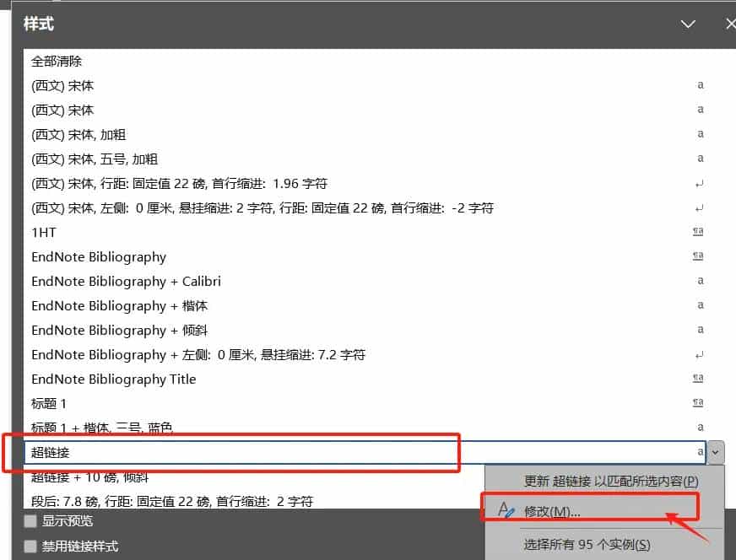This screenshot has height=560, width=736.
Task: Open the dropdown arrow beside the 超链接 style
Action: pos(715,452)
